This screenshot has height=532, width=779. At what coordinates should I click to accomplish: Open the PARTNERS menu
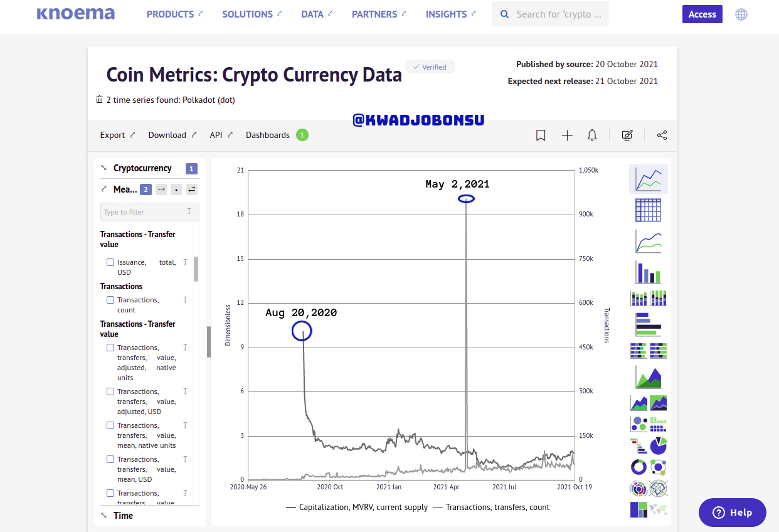(379, 14)
